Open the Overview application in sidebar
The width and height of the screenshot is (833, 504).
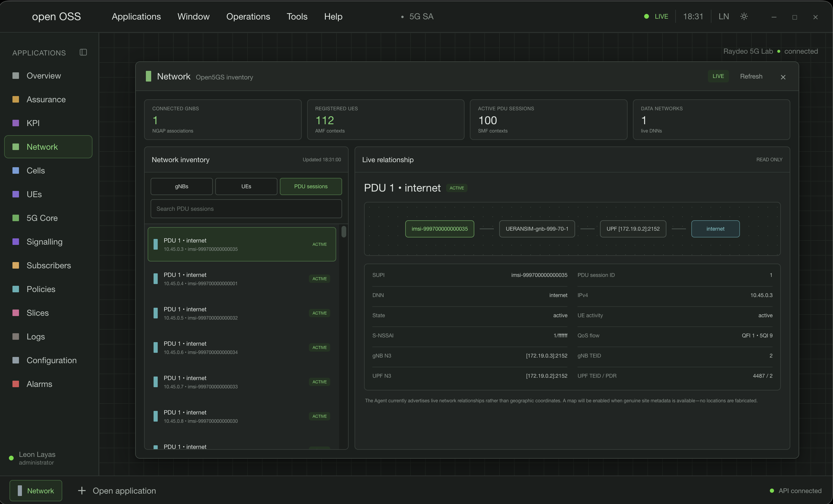pos(48,75)
